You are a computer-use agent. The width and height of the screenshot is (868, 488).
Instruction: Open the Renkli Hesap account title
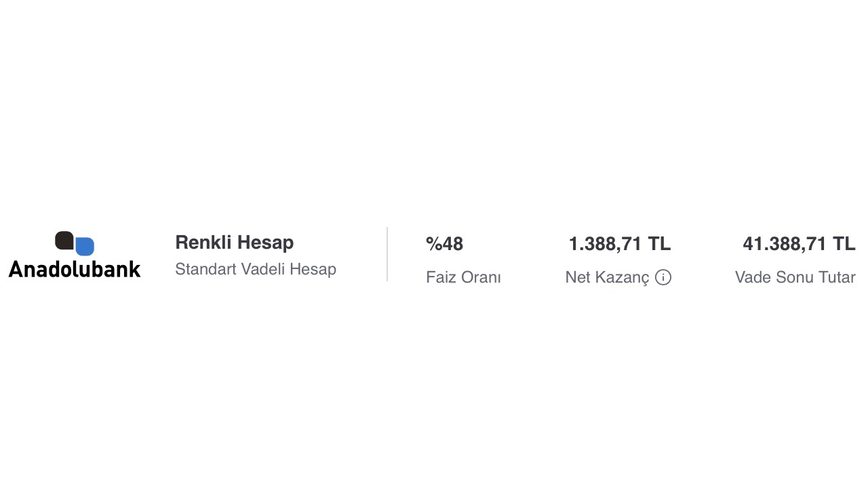tap(234, 243)
